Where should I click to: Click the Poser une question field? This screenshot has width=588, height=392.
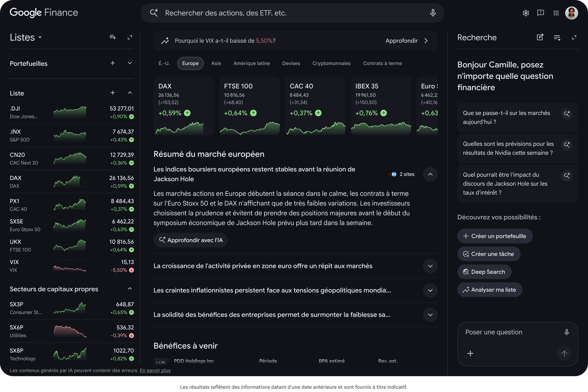[518, 344]
